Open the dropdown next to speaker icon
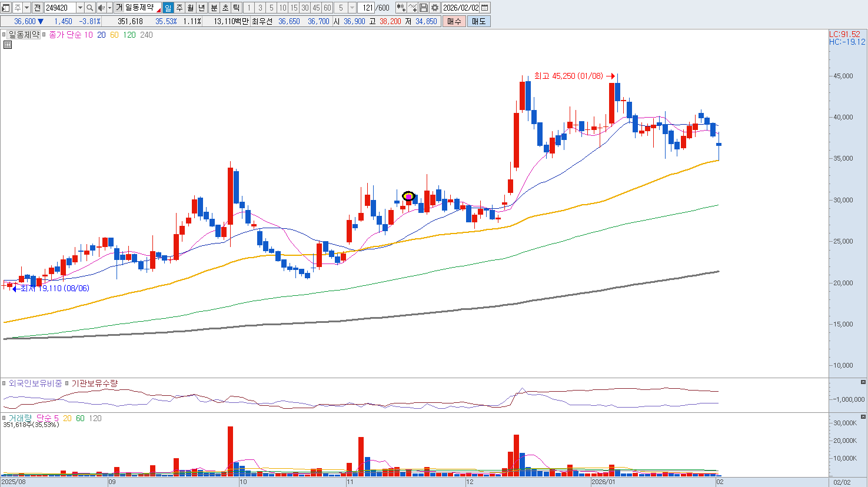 [x=109, y=8]
